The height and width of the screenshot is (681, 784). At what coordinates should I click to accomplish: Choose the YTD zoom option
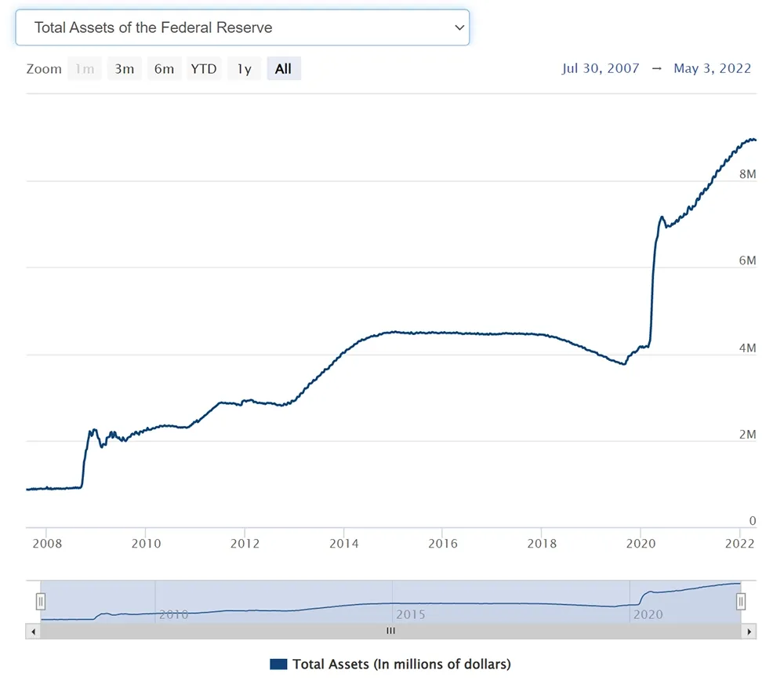pos(204,68)
